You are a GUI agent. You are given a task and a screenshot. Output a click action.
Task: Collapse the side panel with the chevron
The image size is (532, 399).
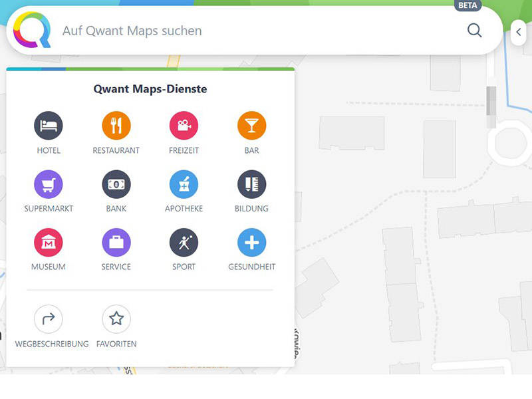[519, 33]
